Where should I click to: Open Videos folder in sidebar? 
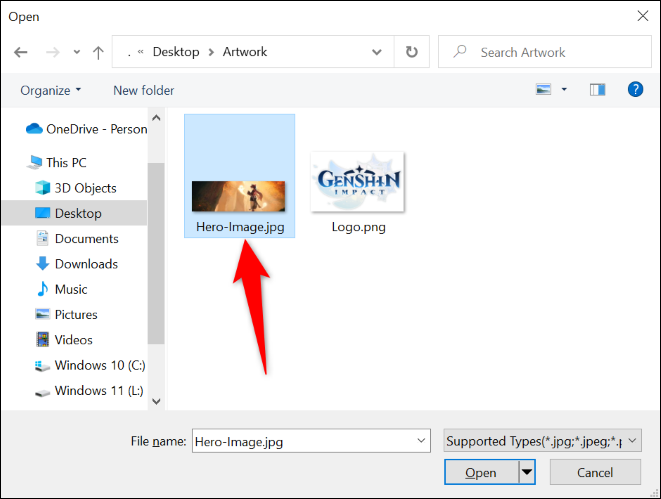point(64,340)
